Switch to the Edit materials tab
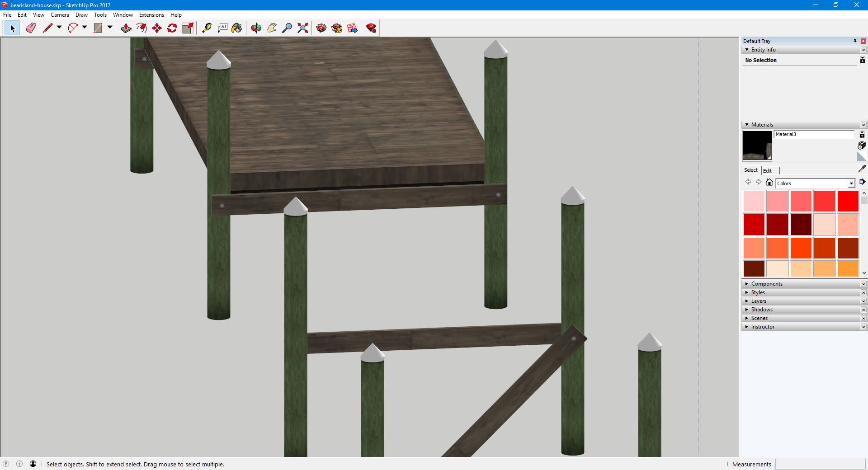The image size is (868, 470). [x=767, y=170]
